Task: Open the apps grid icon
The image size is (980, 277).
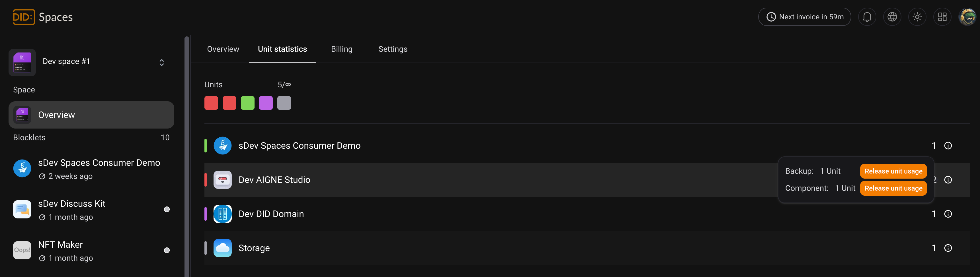Action: click(x=942, y=17)
